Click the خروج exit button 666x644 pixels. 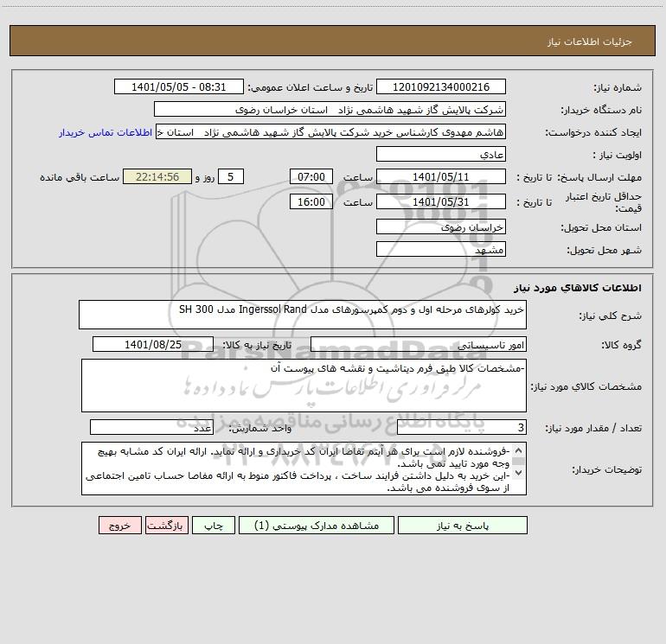pos(119,526)
